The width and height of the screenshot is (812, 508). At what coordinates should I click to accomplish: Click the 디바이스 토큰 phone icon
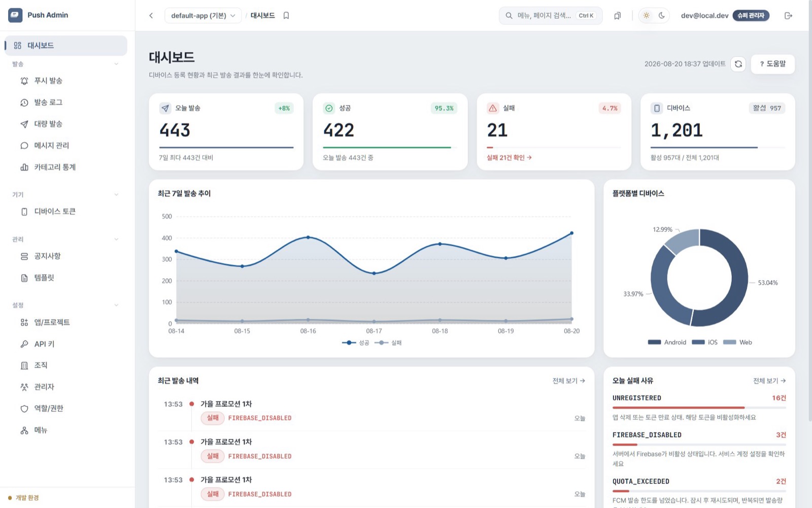pos(24,212)
